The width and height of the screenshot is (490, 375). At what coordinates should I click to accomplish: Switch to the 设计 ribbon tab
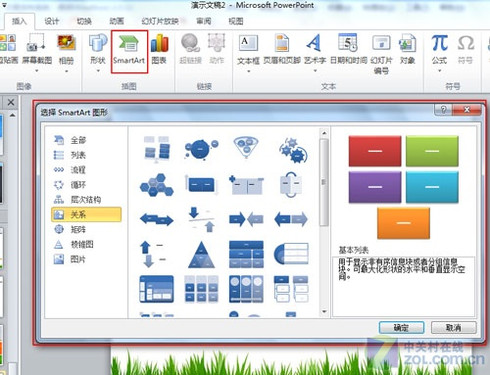[52, 21]
